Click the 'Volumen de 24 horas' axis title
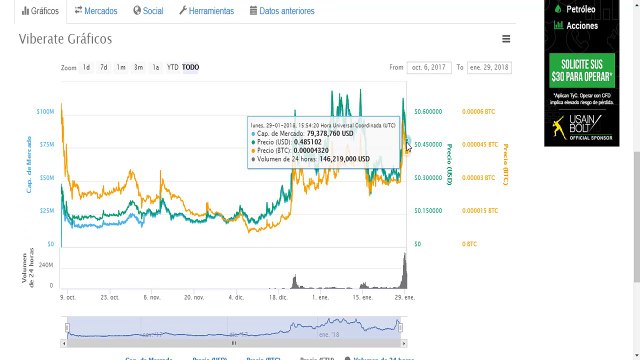Image resolution: width=640 pixels, height=360 pixels. pos(28,268)
